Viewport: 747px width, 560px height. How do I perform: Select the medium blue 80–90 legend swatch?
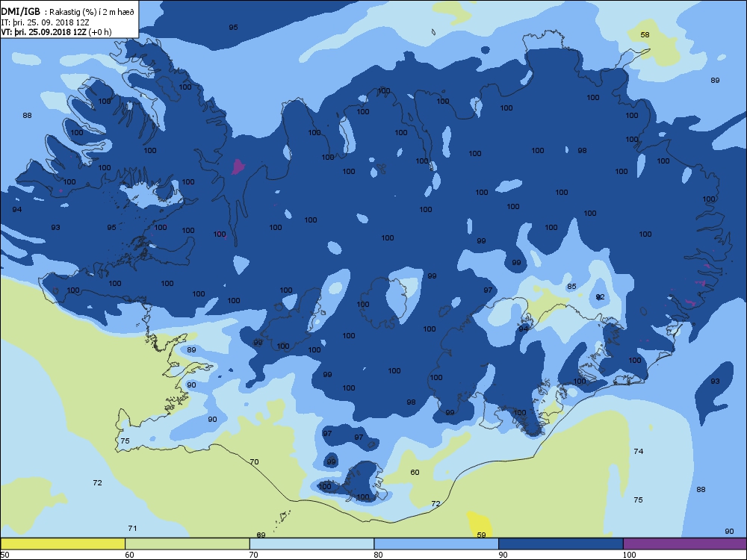(436, 544)
